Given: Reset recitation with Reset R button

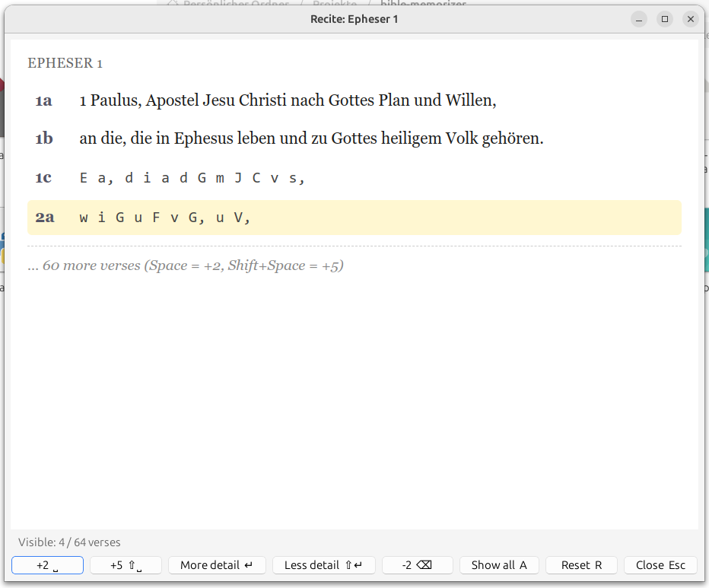Looking at the screenshot, I should [x=581, y=565].
